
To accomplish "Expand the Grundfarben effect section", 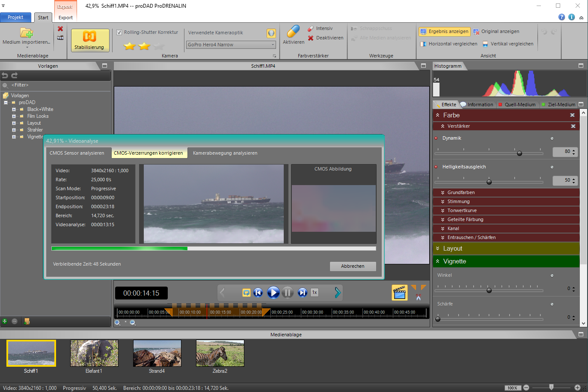I will coord(461,192).
